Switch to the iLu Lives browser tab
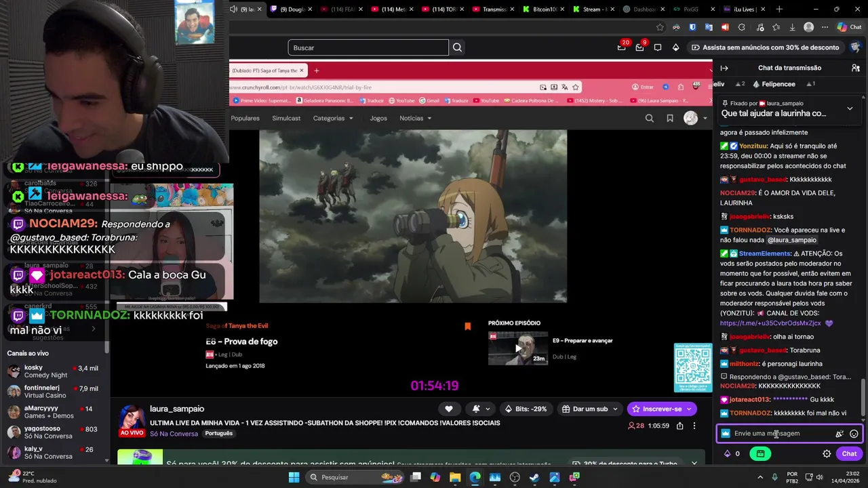 point(745,9)
